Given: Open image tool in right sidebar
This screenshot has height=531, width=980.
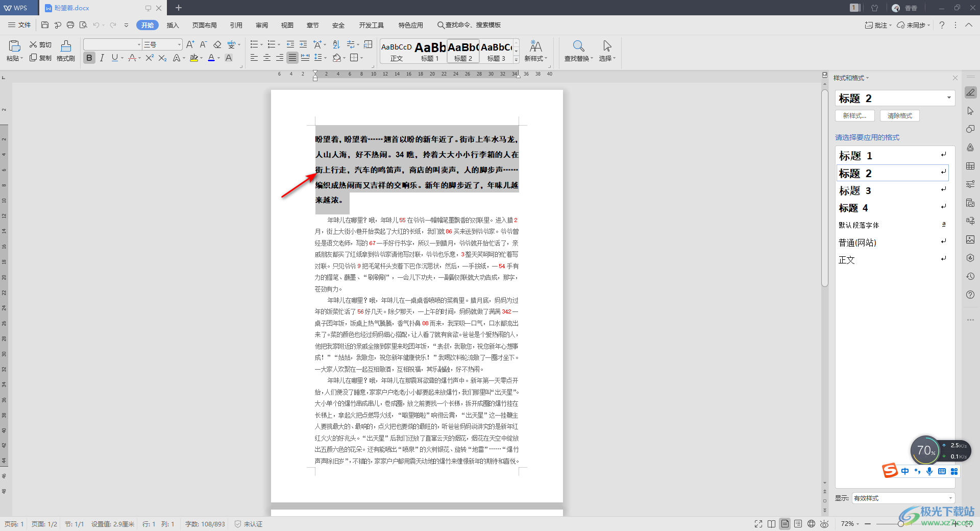Looking at the screenshot, I should tap(970, 239).
